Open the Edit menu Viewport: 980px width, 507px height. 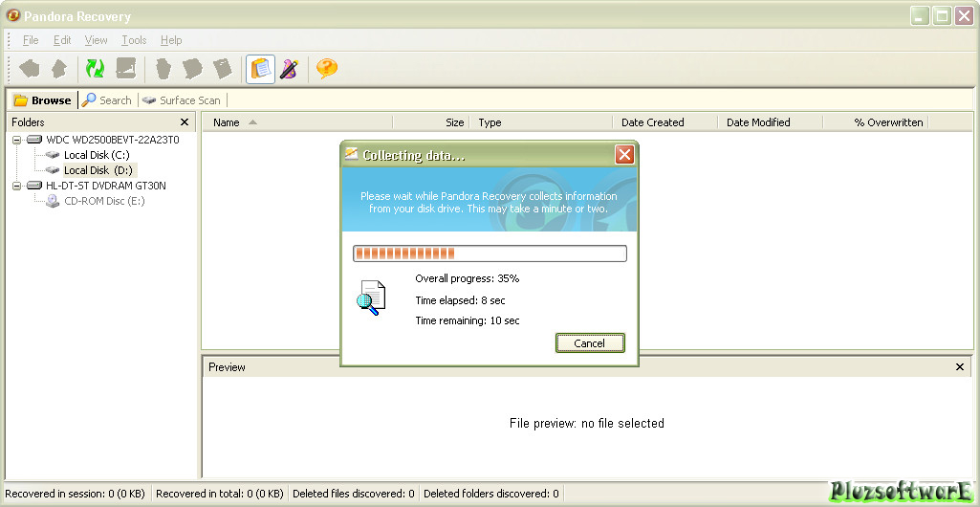(x=62, y=40)
